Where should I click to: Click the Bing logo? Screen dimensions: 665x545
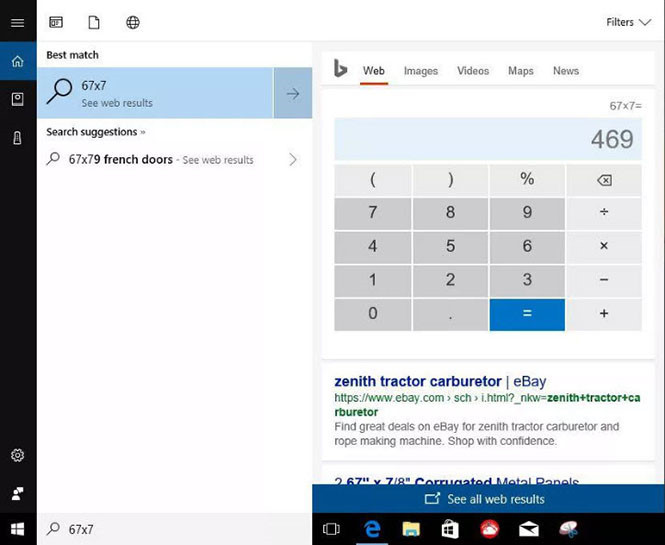point(340,69)
